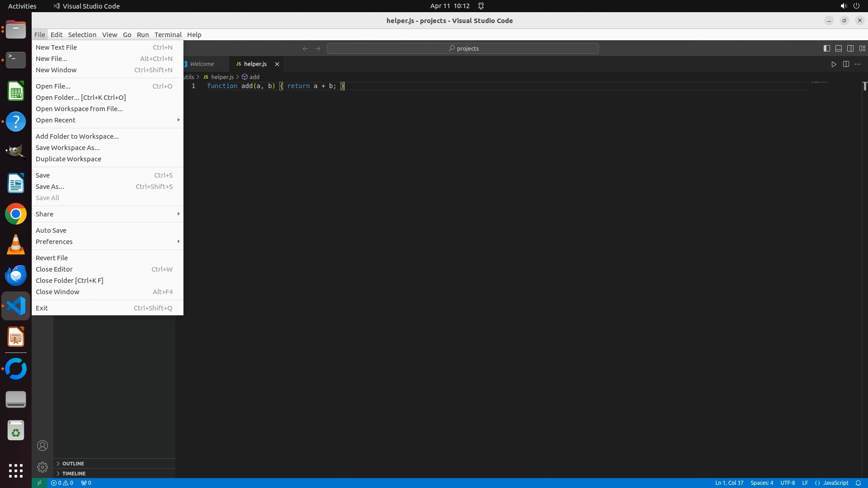Expand the TIMELINE section

pos(74,474)
